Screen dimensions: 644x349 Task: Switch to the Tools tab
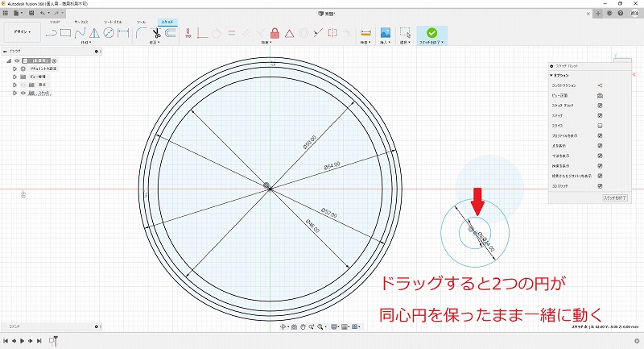tap(142, 22)
